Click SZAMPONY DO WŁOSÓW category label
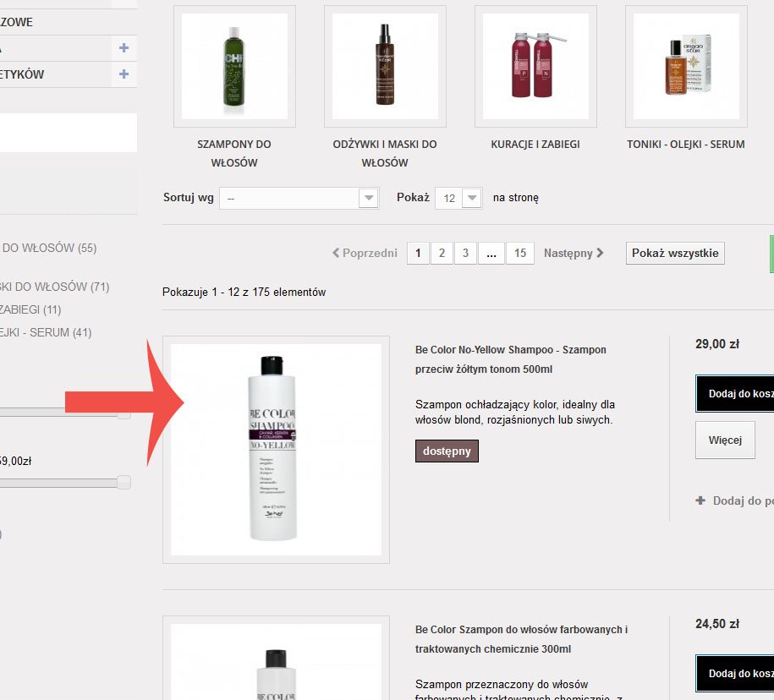The width and height of the screenshot is (774, 700). (234, 153)
